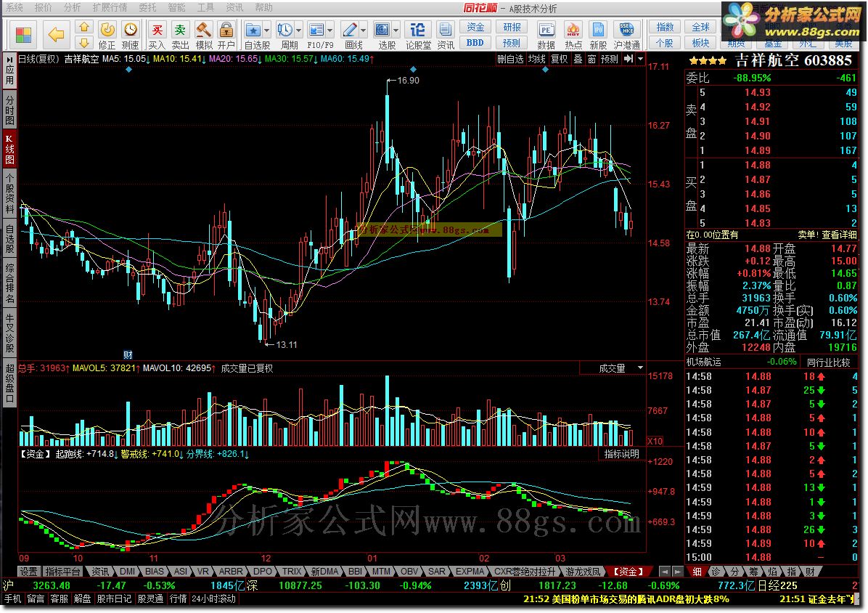Switch to 分时图 view in sidebar
868x613 pixels.
[x=9, y=110]
